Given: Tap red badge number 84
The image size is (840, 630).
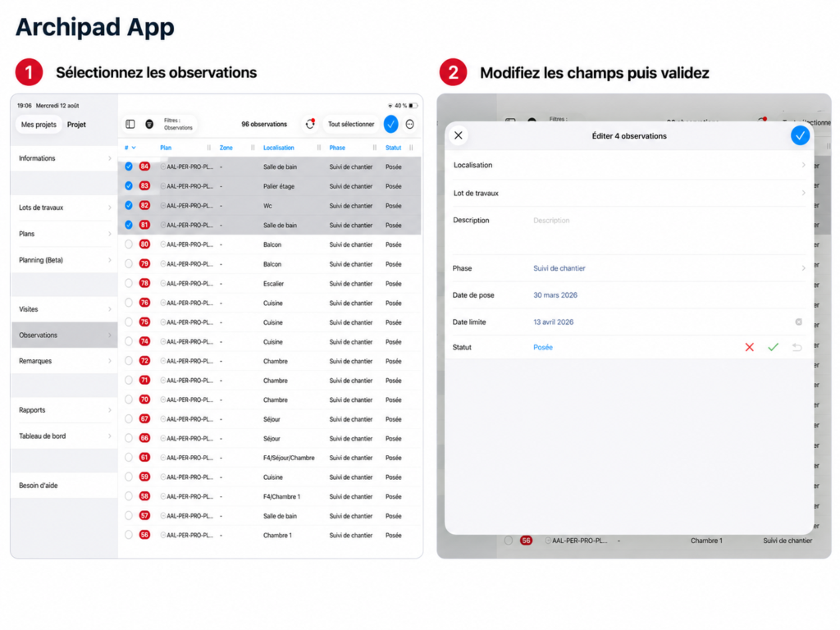Looking at the screenshot, I should [x=144, y=167].
